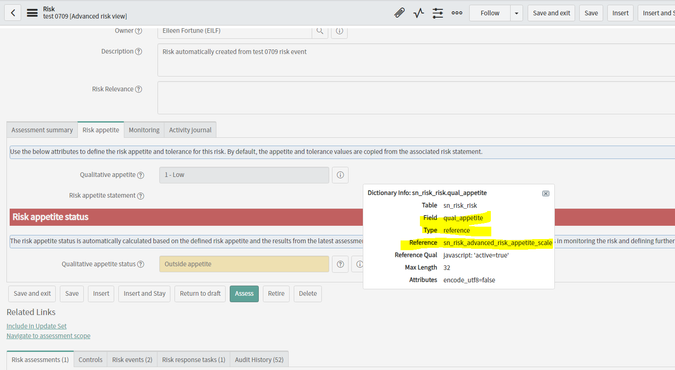This screenshot has height=370, width=675.
Task: Open the Activity journal tab
Action: (190, 130)
